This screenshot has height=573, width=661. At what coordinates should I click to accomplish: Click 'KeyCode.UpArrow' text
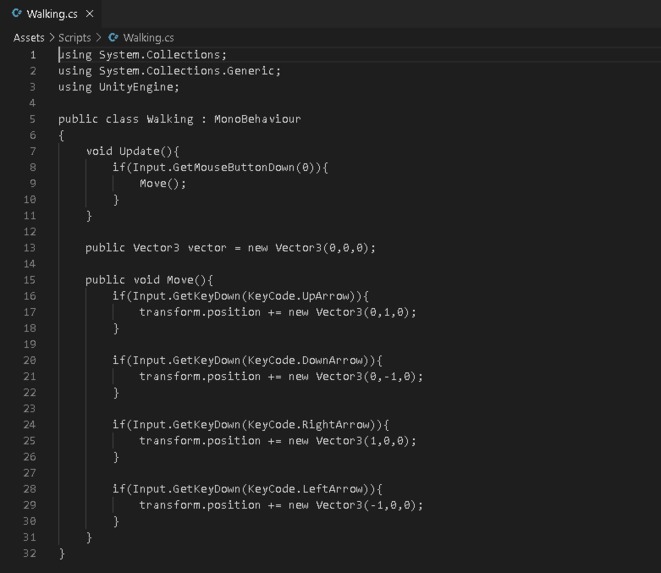299,296
